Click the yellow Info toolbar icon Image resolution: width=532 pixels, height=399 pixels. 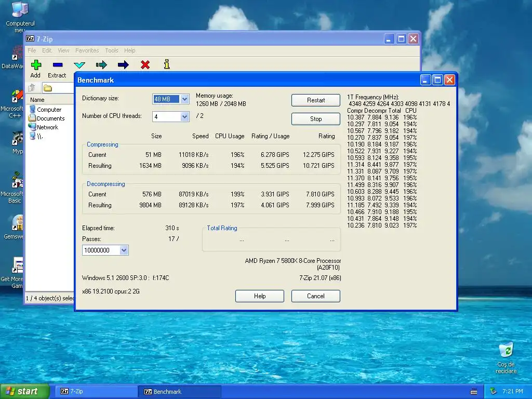[167, 64]
